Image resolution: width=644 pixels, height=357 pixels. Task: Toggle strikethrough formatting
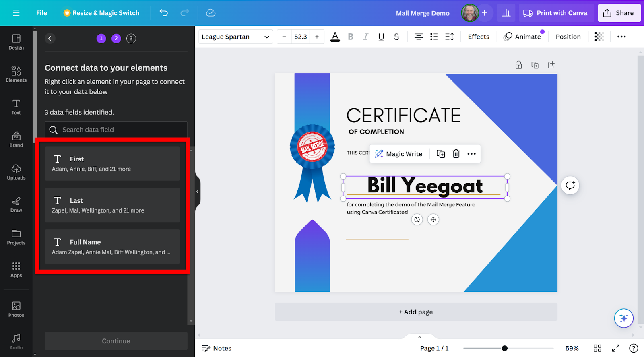tap(396, 37)
